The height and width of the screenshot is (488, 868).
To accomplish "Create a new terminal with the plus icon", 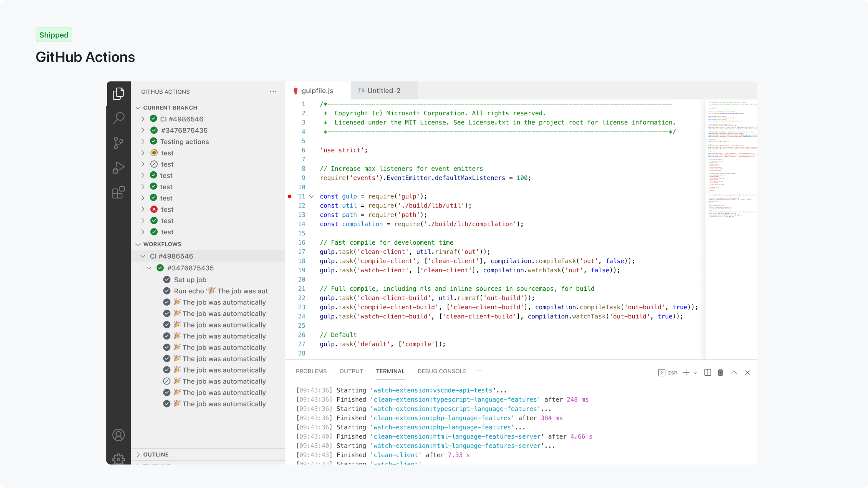I will click(x=686, y=373).
